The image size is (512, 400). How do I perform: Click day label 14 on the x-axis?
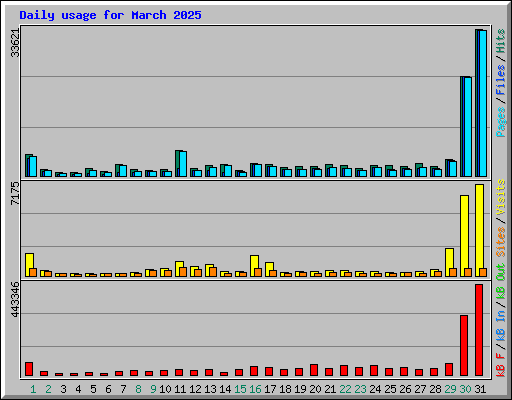(225, 389)
